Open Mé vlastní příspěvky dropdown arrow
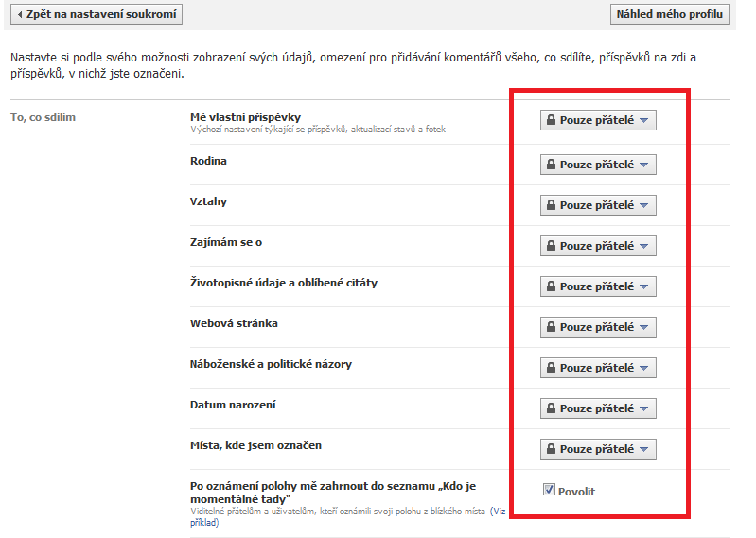The image size is (756, 538). click(644, 120)
